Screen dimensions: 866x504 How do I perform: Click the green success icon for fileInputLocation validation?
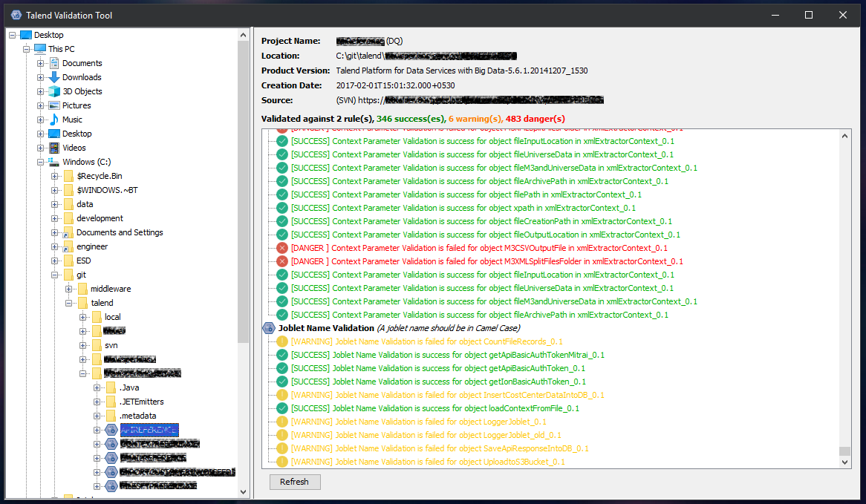pos(281,140)
